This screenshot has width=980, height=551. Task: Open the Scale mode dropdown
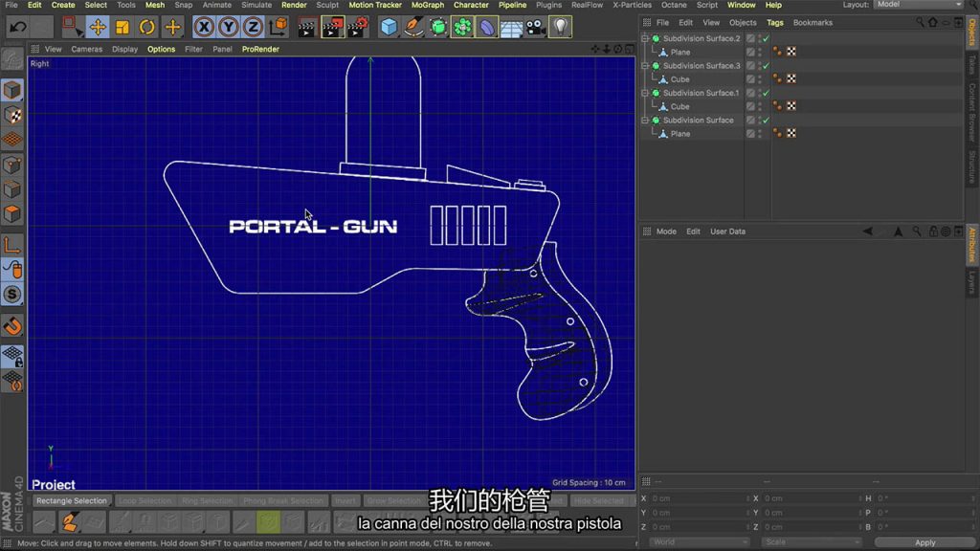coord(810,541)
